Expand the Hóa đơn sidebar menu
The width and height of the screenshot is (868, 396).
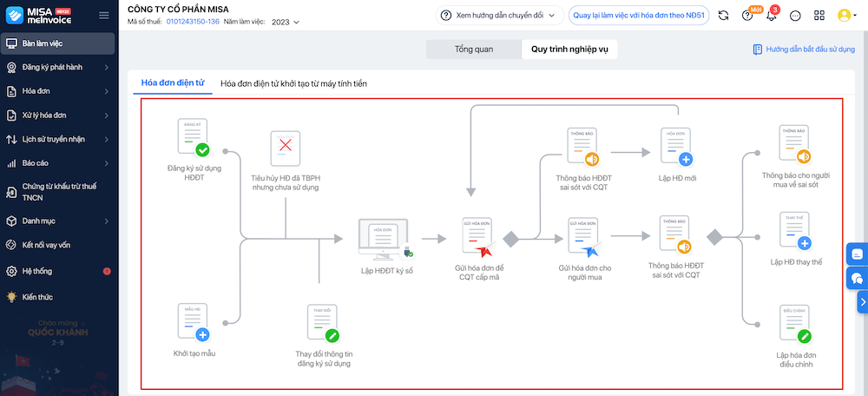click(x=59, y=91)
